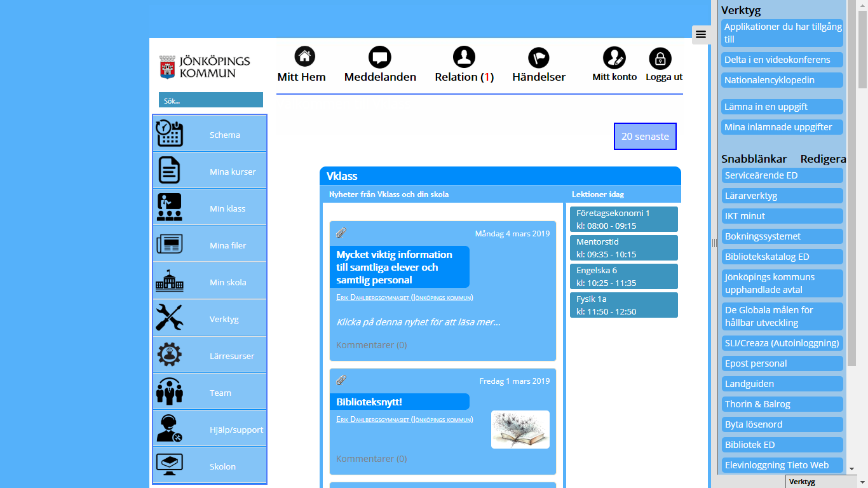This screenshot has height=488, width=868.
Task: Click the Skolon monitor icon
Action: point(169,464)
